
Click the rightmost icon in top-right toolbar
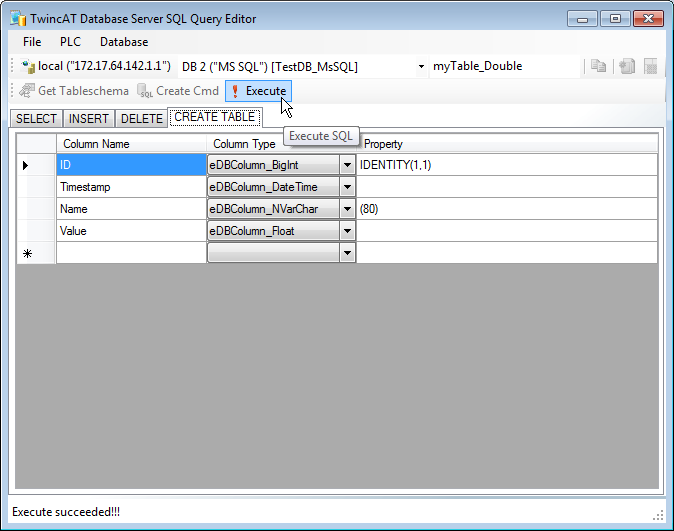pyautogui.click(x=650, y=67)
